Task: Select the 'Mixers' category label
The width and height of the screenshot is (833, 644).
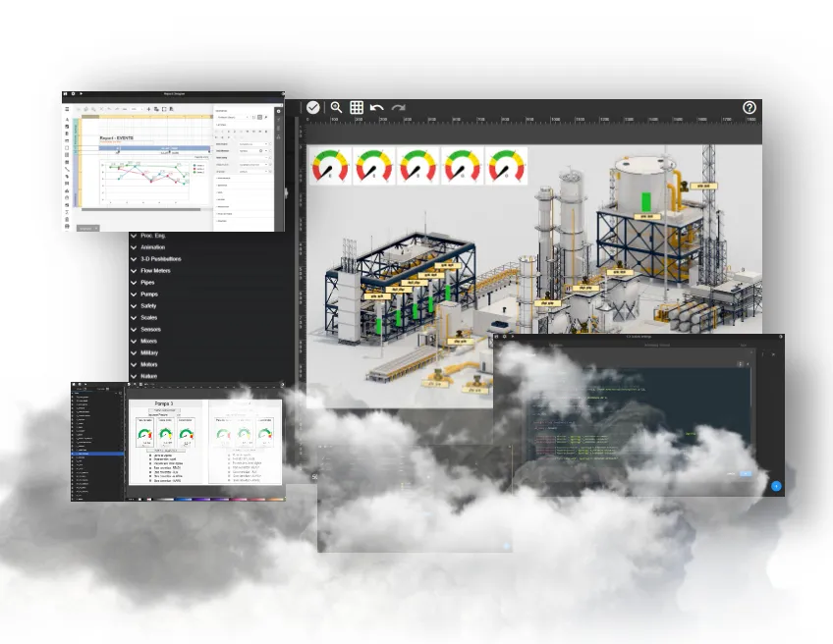Action: tap(148, 341)
